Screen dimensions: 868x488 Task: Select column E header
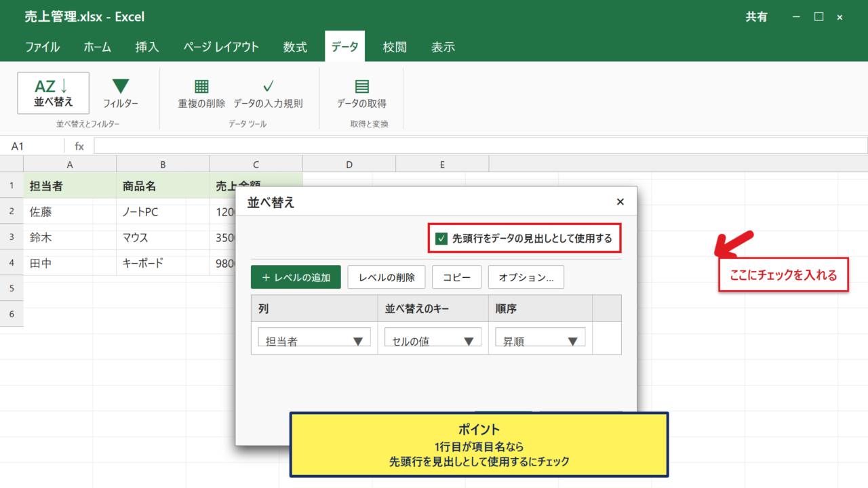point(442,164)
